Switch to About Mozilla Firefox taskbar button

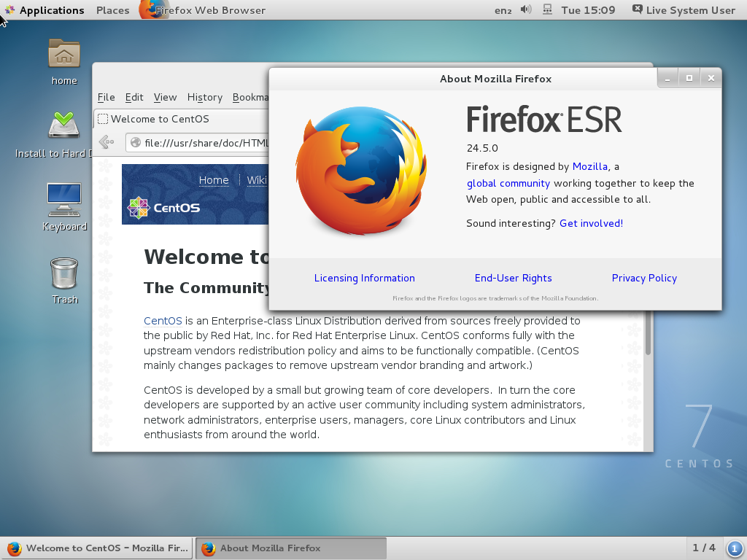pos(291,548)
